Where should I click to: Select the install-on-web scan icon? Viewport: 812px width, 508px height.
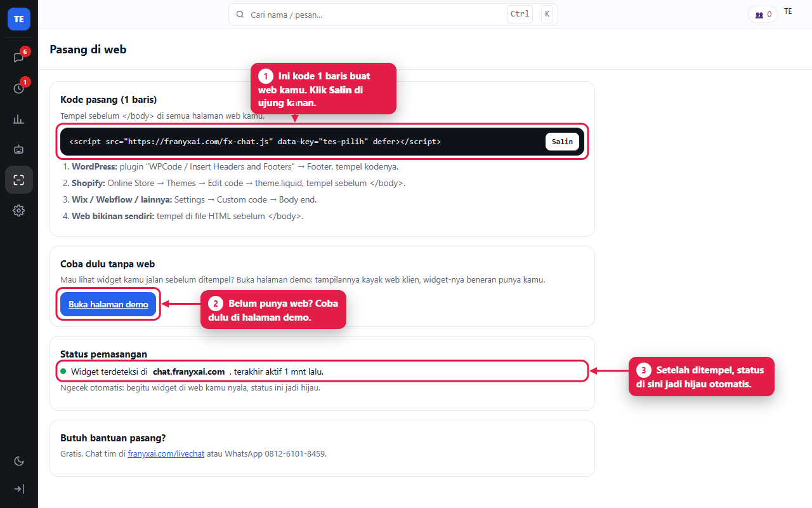pos(19,180)
